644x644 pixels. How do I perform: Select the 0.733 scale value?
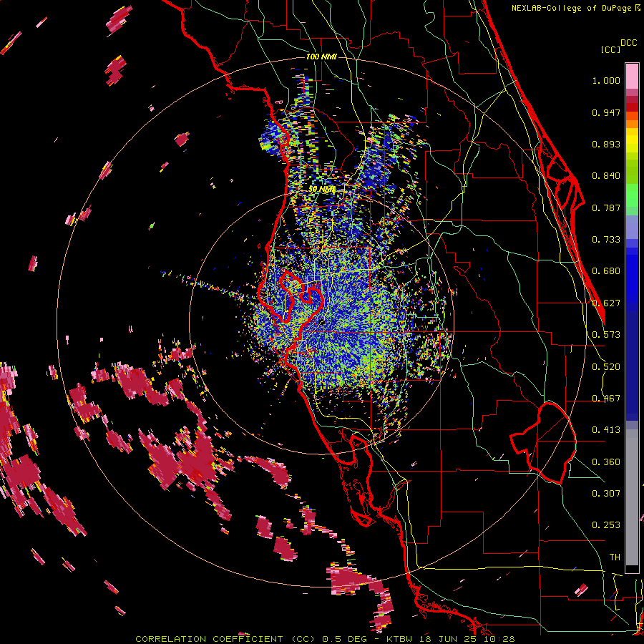coord(606,240)
